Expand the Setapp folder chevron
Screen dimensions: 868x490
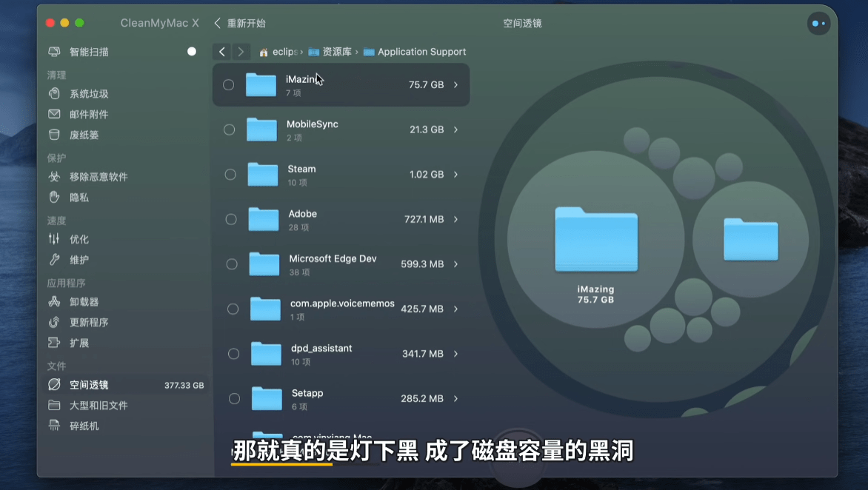pyautogui.click(x=456, y=398)
